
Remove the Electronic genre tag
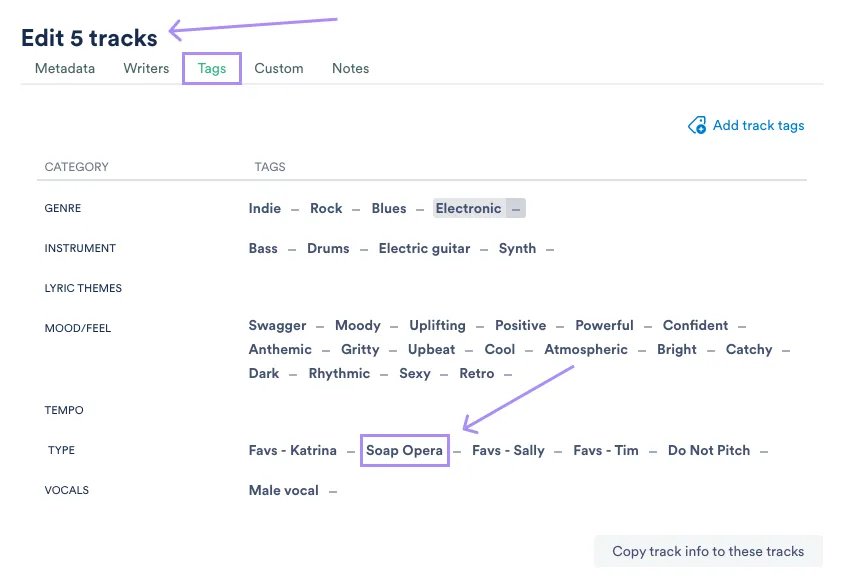coord(516,208)
